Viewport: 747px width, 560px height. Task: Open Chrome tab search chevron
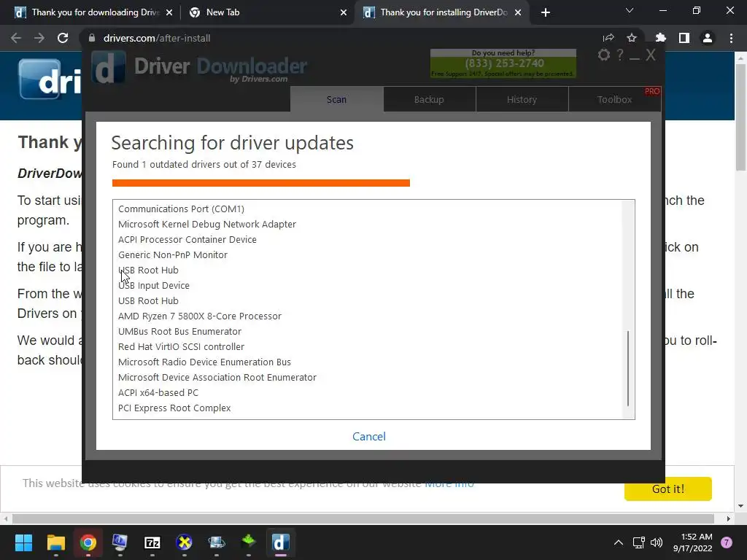pos(630,10)
